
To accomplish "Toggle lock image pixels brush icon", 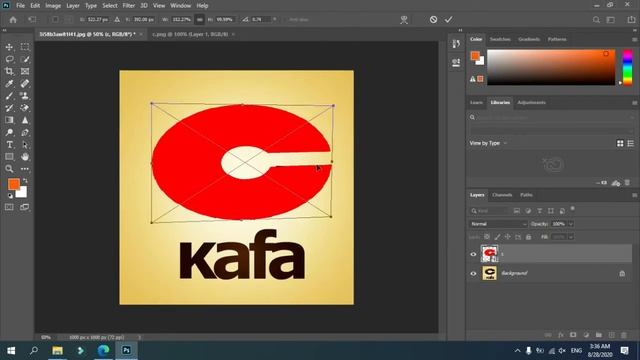I will click(497, 237).
